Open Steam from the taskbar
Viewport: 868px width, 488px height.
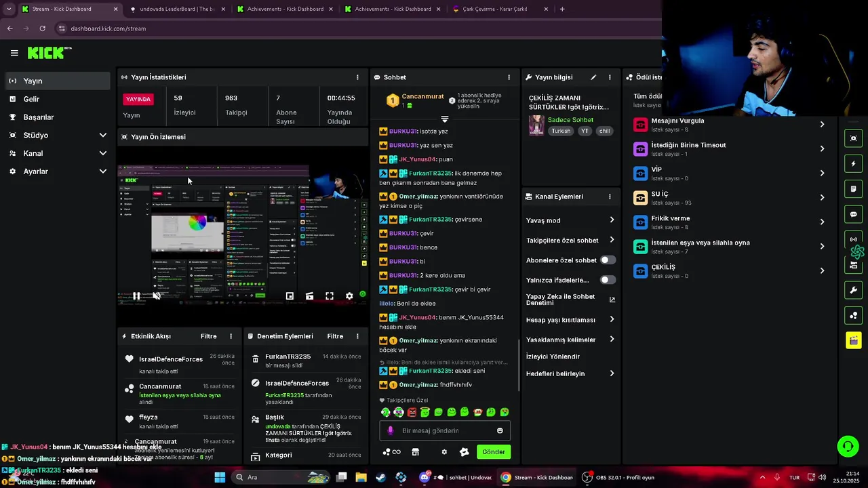pyautogui.click(x=380, y=477)
